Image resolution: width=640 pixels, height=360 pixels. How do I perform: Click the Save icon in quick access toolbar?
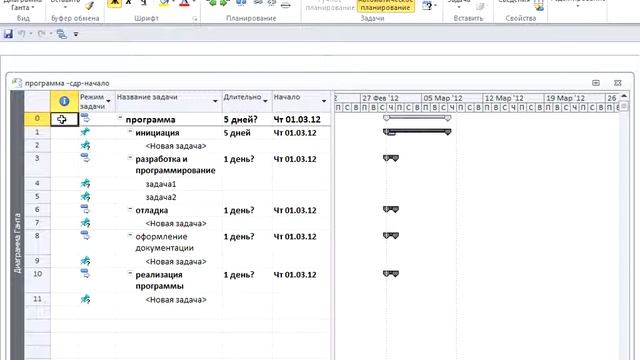[x=8, y=34]
